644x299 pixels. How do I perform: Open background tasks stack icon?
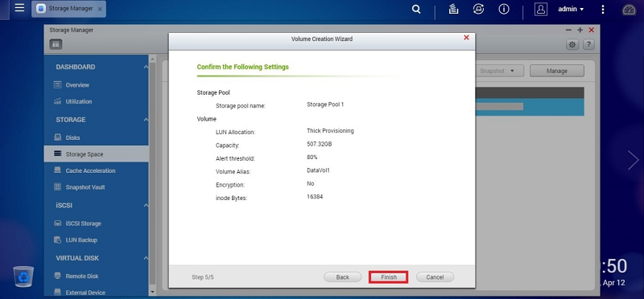click(453, 9)
